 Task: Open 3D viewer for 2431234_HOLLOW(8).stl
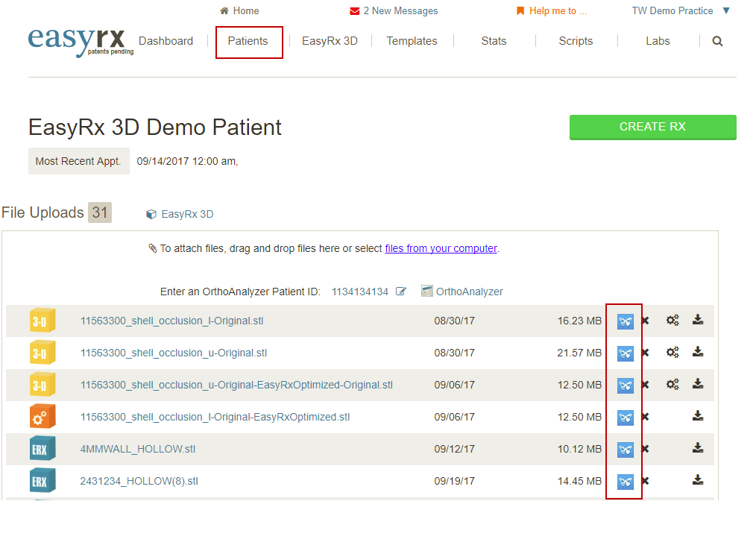[x=625, y=482]
